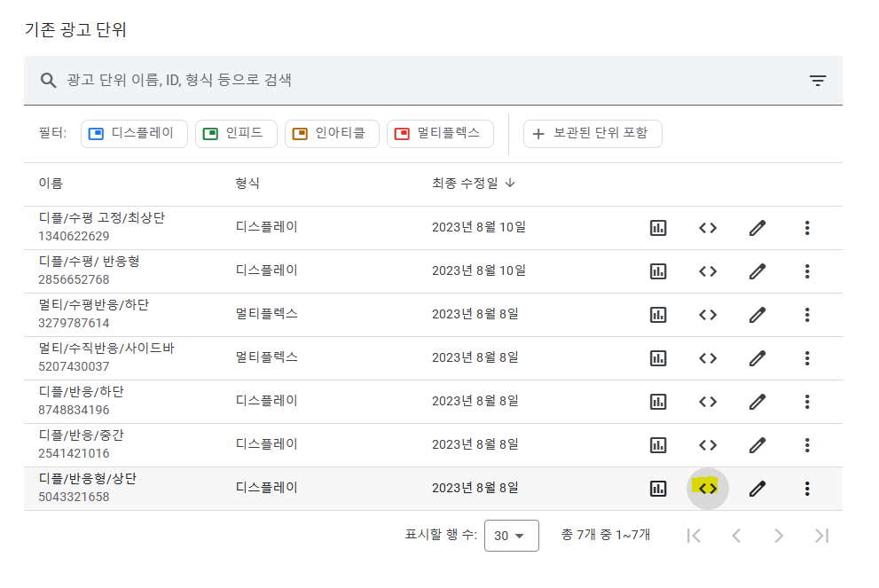
Task: Select ad unit ID 5043321658
Action: pyautogui.click(x=74, y=497)
